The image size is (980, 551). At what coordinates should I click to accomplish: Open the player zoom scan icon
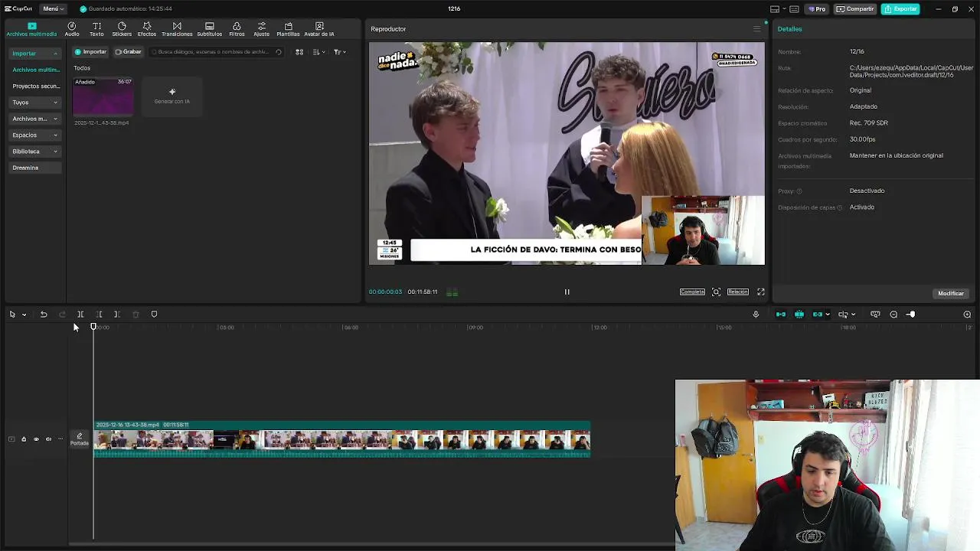716,292
